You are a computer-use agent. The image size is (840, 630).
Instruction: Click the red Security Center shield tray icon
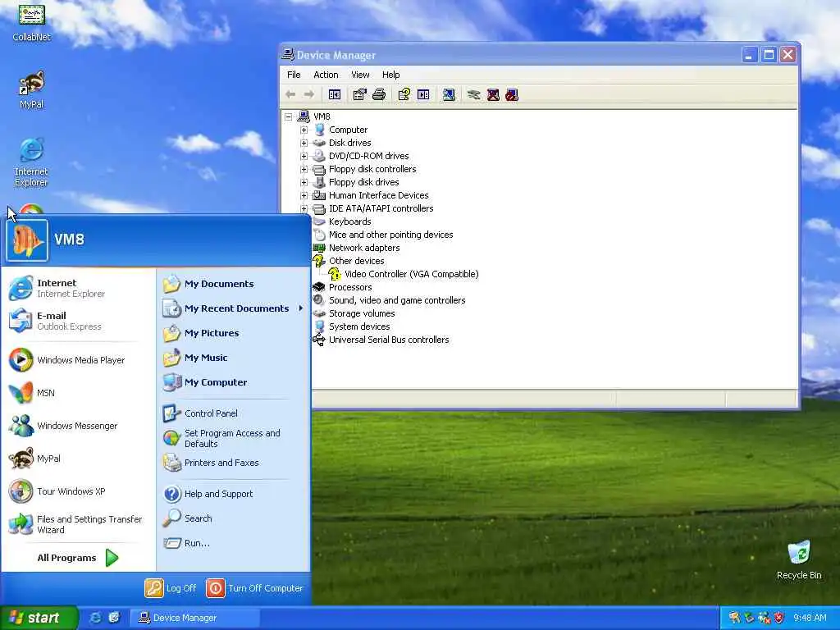[779, 618]
